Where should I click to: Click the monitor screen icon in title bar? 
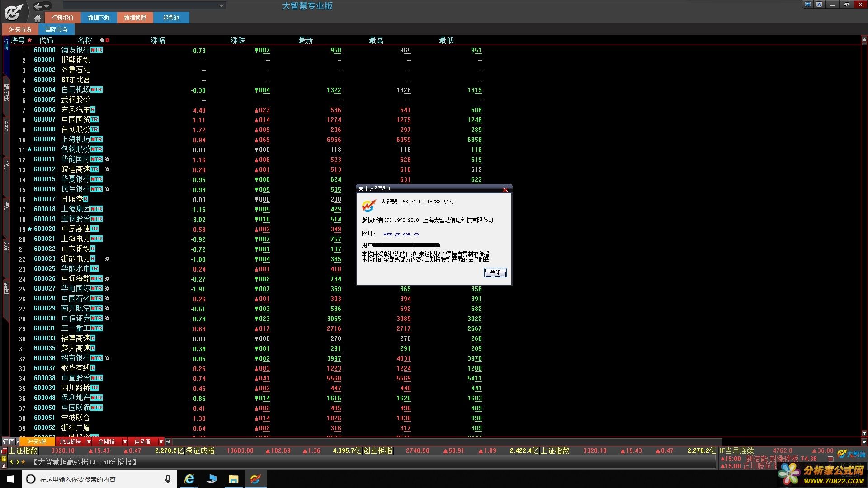(x=807, y=5)
